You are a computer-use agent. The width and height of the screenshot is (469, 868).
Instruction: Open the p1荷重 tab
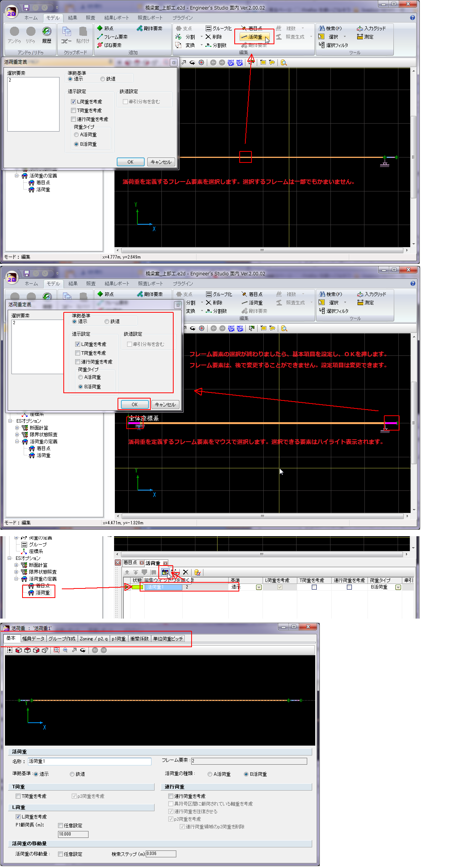coord(119,639)
